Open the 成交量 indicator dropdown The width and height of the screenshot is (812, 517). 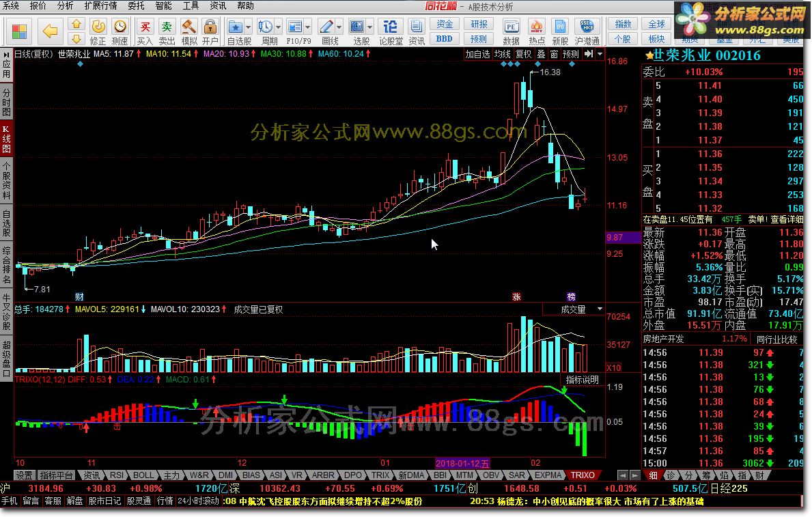pyautogui.click(x=600, y=309)
